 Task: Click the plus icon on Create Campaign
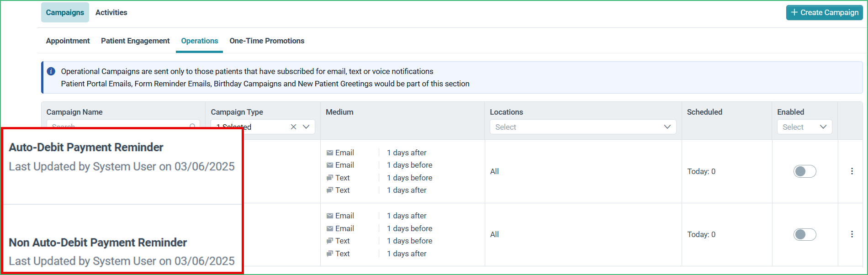pos(794,12)
